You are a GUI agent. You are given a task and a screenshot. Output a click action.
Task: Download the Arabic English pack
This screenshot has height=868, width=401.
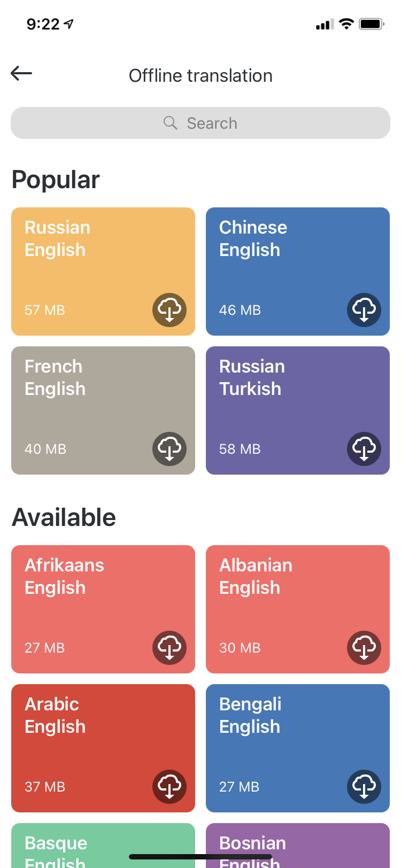coord(169,787)
